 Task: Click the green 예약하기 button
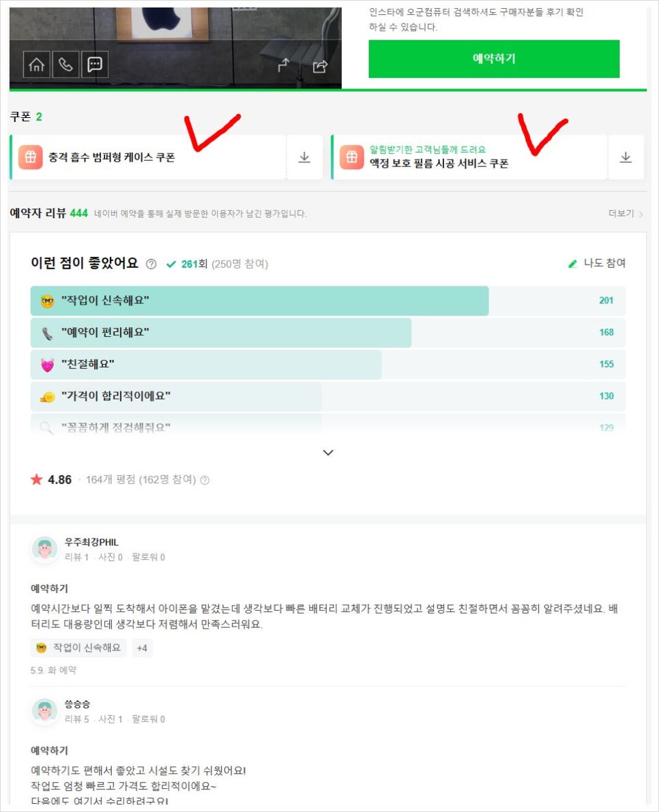point(494,59)
